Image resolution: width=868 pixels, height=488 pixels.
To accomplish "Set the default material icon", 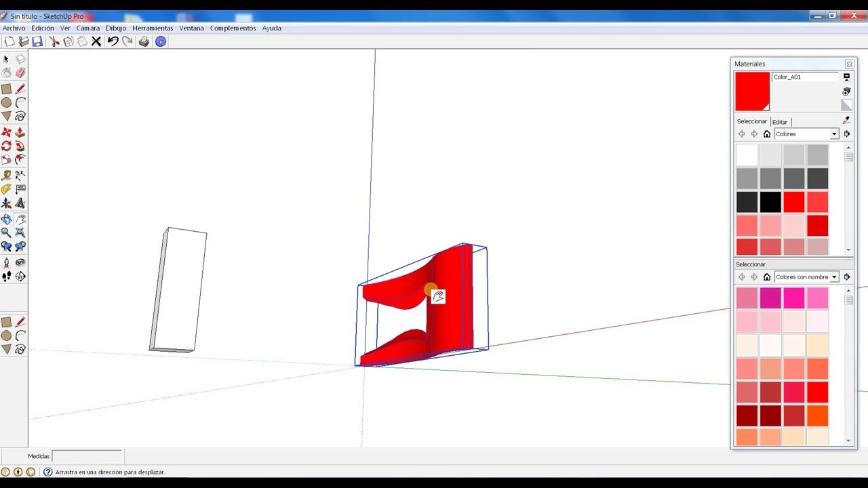I will point(846,105).
